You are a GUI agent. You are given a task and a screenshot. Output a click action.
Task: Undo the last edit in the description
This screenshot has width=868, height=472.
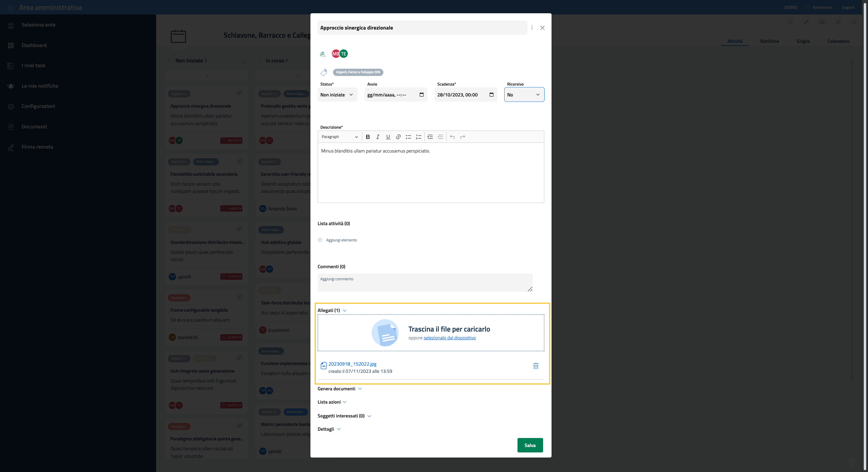(x=452, y=137)
